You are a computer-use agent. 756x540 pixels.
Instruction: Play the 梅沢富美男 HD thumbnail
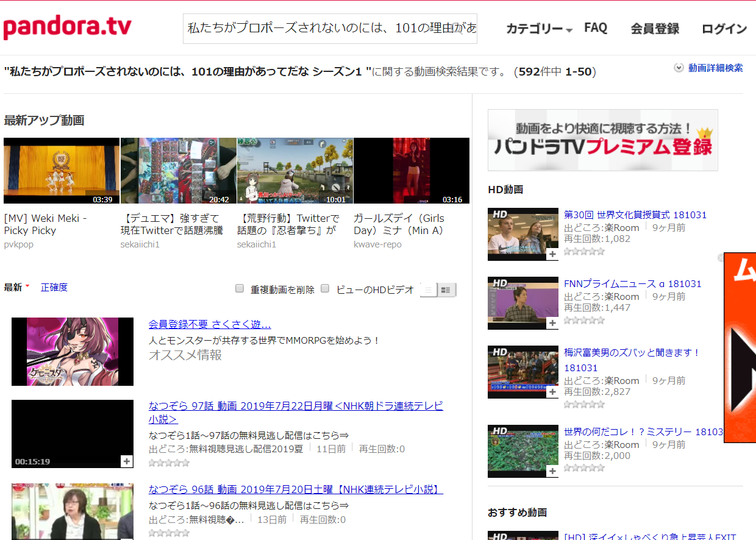coord(523,372)
